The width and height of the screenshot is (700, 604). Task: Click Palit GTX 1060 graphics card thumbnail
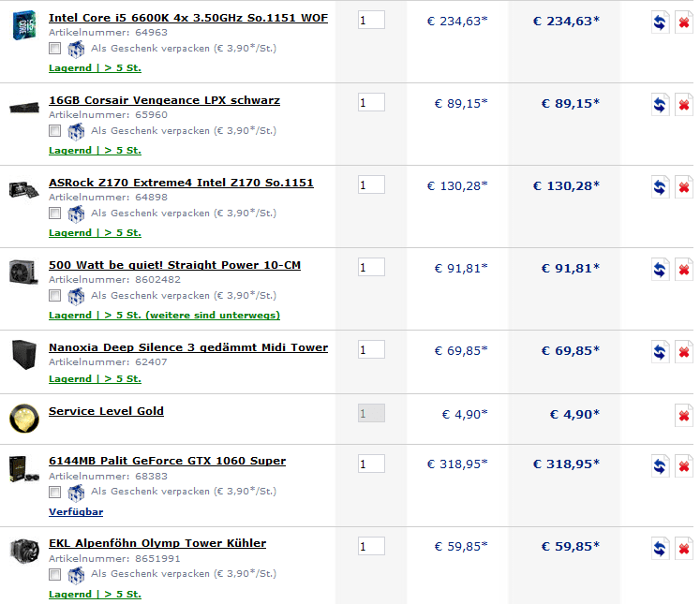tap(24, 469)
